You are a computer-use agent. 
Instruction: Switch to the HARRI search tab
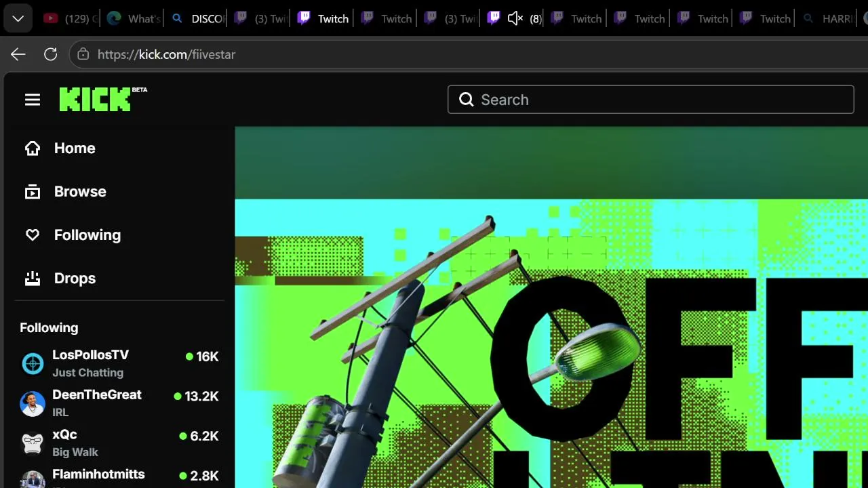point(829,18)
